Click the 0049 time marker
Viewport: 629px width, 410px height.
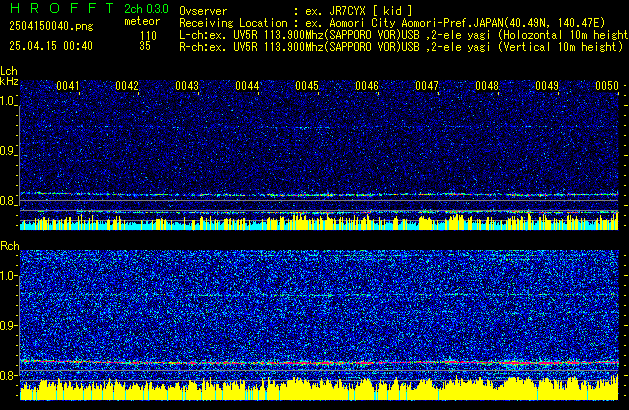pyautogui.click(x=547, y=86)
